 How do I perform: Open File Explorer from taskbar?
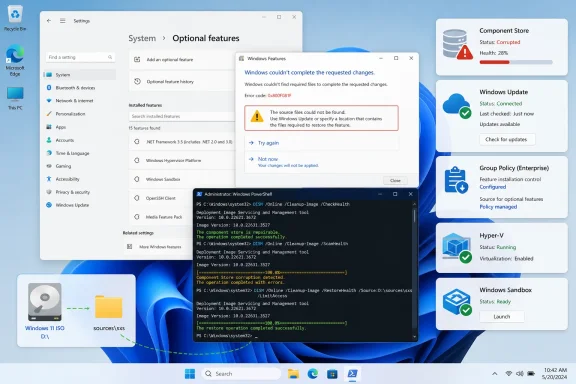tap(293, 374)
